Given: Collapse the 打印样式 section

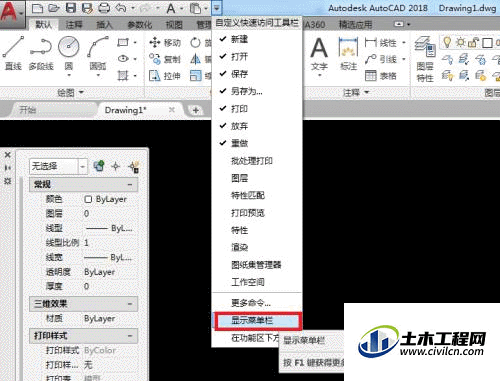Looking at the screenshot, I should (x=130, y=335).
